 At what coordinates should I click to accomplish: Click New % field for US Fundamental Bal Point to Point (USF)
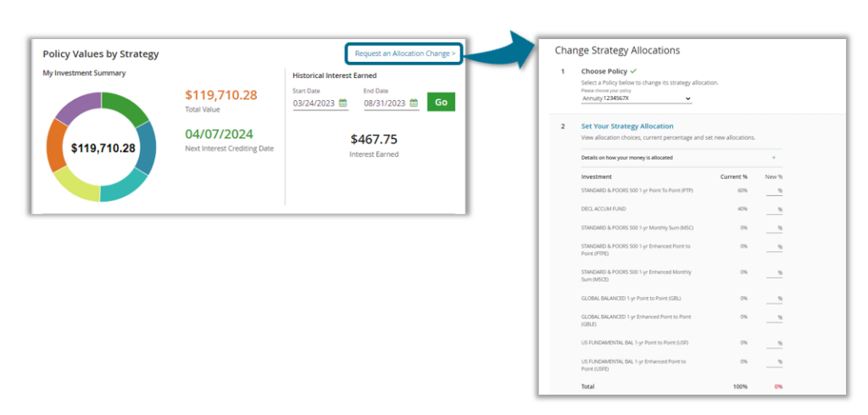[772, 343]
